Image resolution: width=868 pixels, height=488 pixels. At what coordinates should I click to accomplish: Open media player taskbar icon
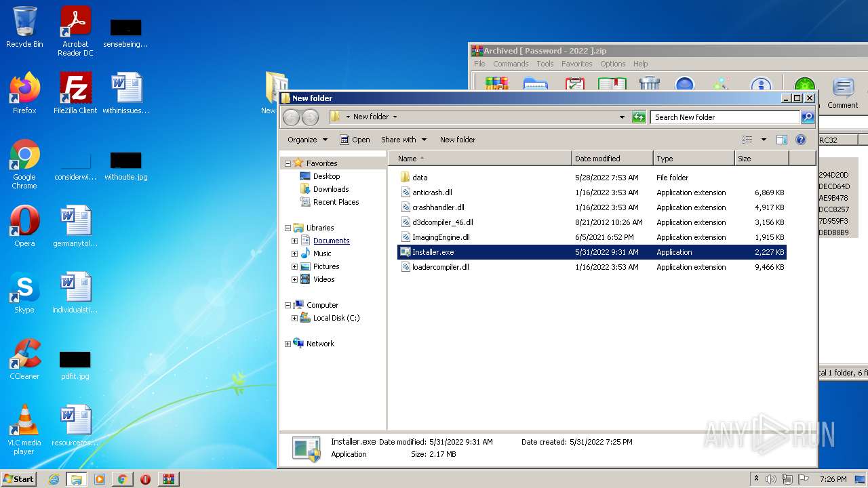pos(100,479)
